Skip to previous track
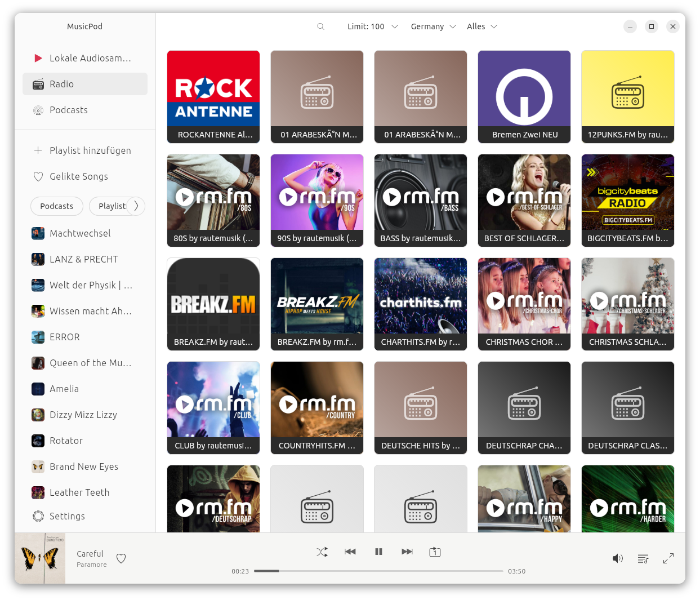This screenshot has height=600, width=700. pyautogui.click(x=350, y=552)
